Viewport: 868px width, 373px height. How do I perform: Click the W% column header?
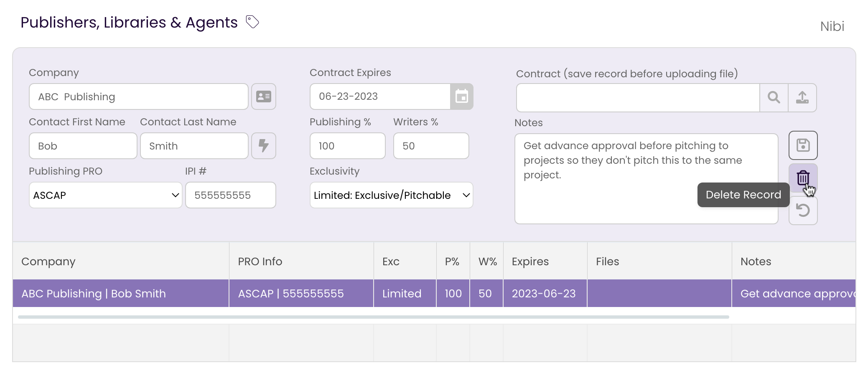(486, 261)
